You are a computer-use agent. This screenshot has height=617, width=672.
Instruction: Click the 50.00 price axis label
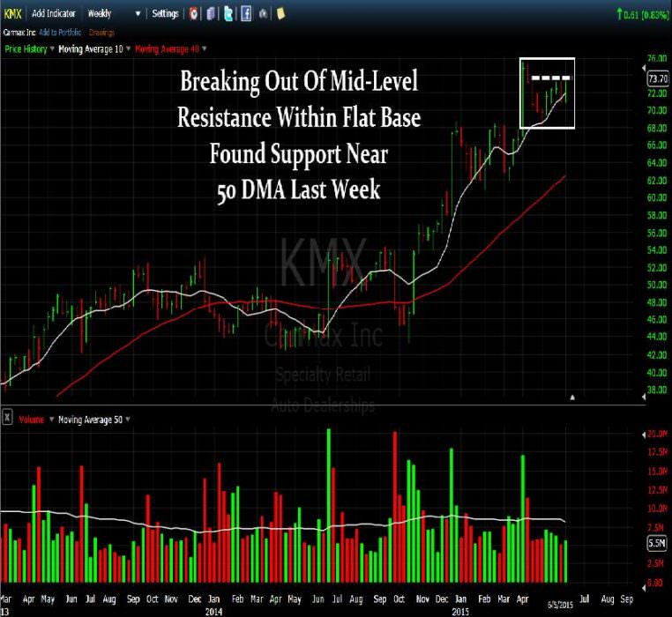click(x=657, y=285)
